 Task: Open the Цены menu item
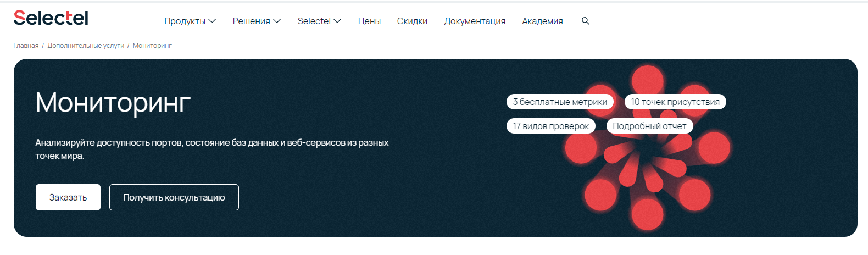[369, 21]
